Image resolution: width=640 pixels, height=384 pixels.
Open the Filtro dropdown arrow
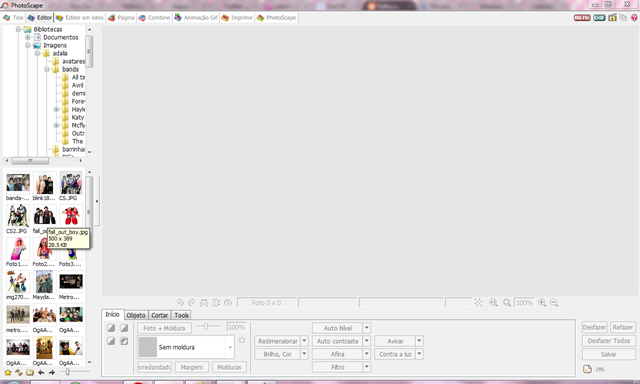click(367, 367)
